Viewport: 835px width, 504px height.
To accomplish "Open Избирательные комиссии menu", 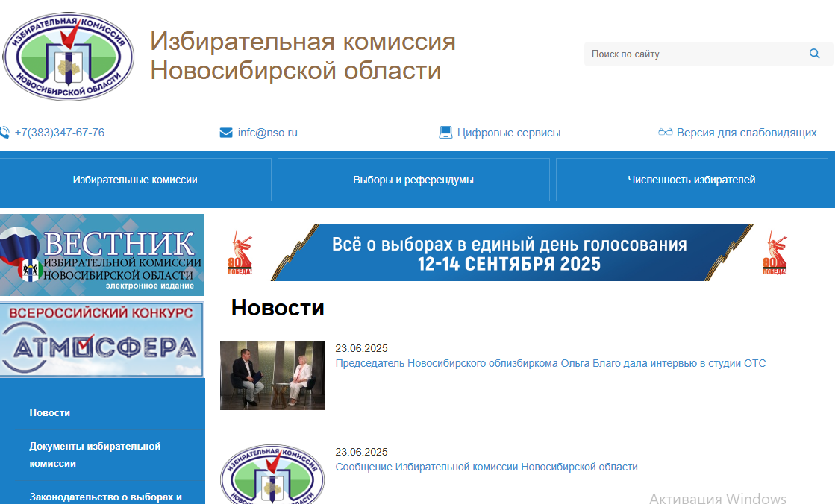I will 135,180.
